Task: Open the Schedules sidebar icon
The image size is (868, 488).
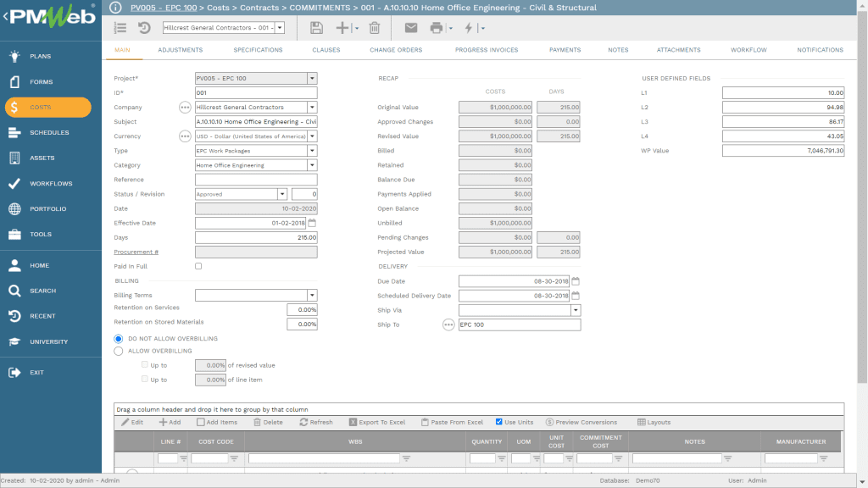Action: click(15, 132)
